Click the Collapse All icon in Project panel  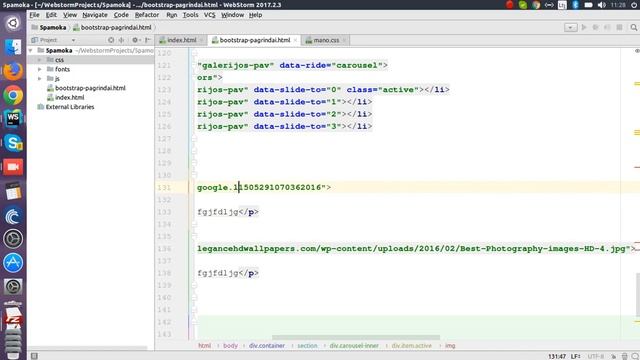pos(122,40)
